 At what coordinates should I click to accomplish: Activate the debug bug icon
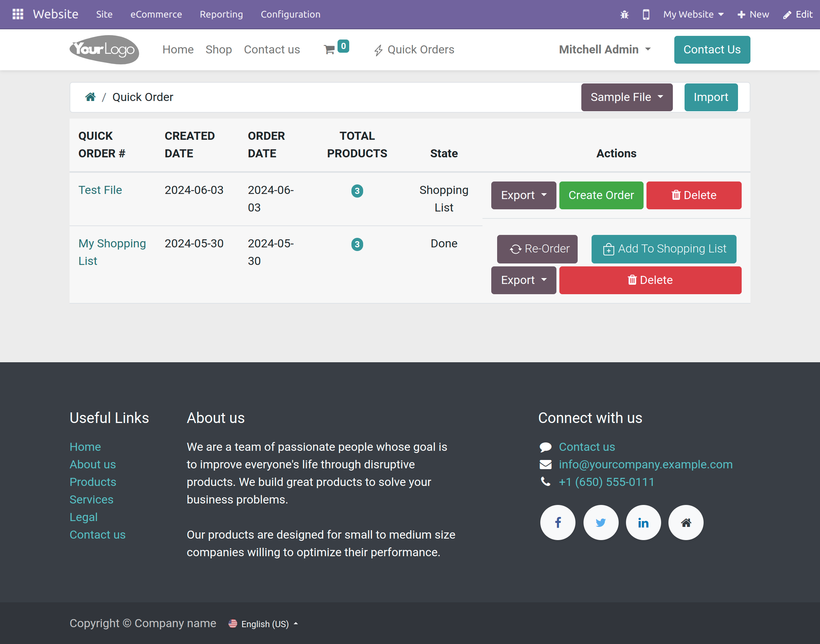[624, 14]
